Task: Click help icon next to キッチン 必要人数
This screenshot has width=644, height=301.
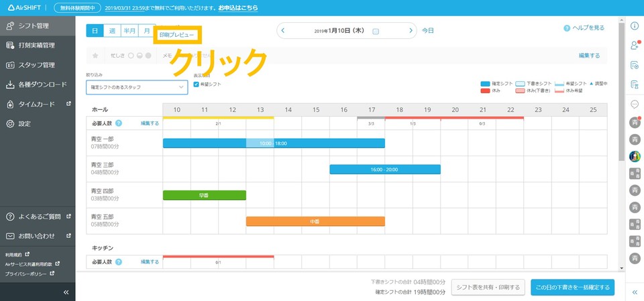Action: coord(119,261)
